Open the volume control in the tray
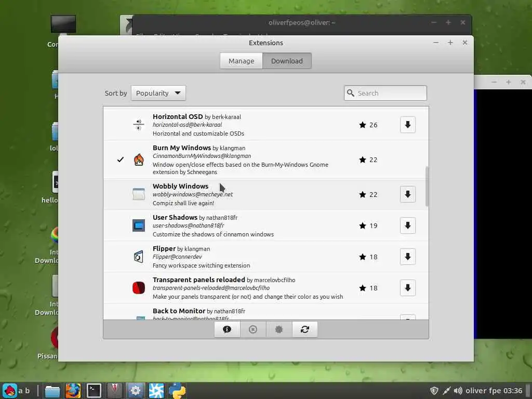 tap(458, 391)
